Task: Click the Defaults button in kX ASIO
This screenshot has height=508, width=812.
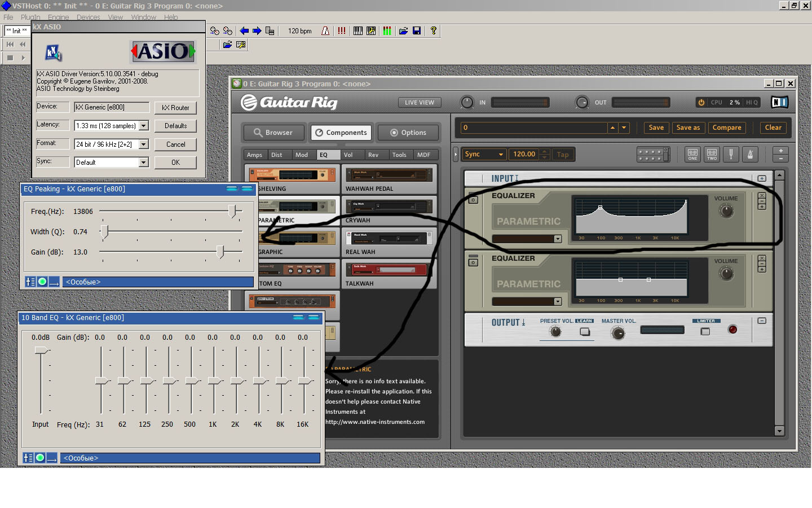Action: click(x=175, y=126)
